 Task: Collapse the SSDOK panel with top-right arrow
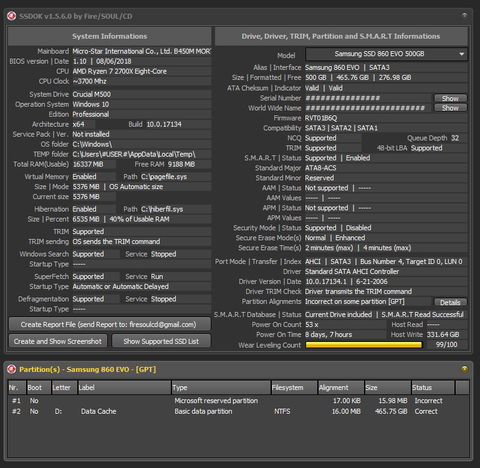click(x=464, y=15)
